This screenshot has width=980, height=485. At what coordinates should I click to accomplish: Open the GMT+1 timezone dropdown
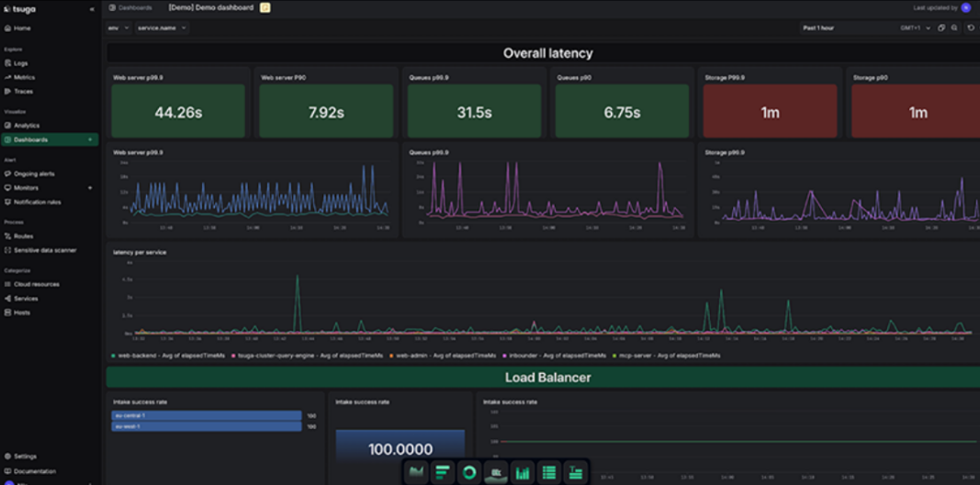coord(915,28)
